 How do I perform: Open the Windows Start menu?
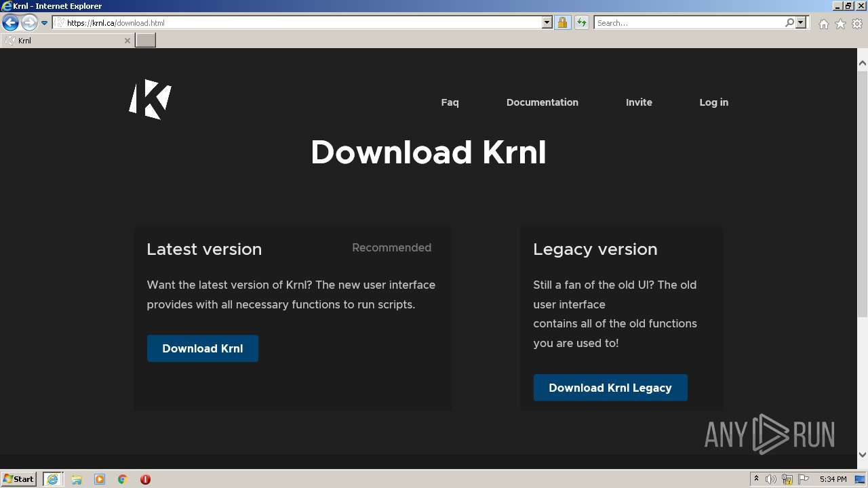coord(19,479)
